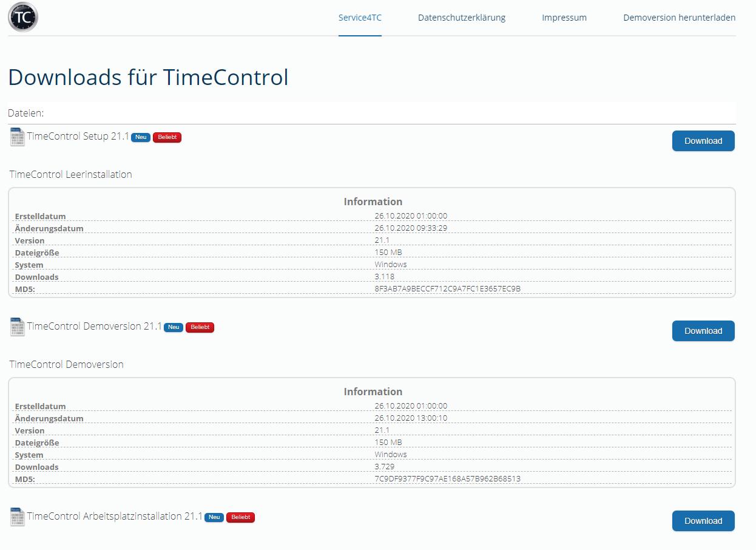Click the MD5 hash of the Setup file

(447, 289)
